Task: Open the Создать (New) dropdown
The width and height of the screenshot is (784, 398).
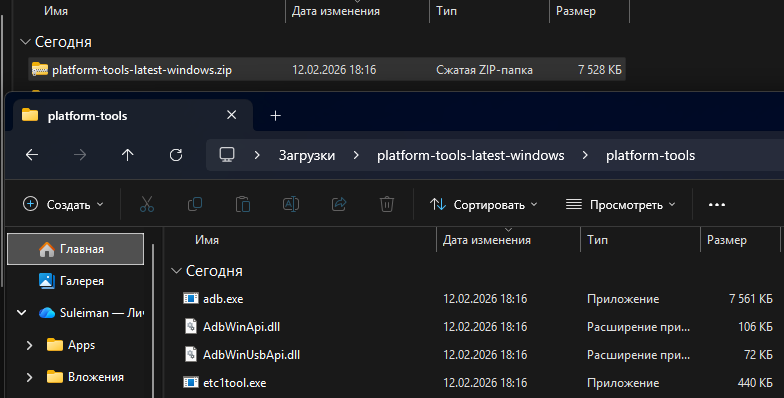Action: pos(64,204)
